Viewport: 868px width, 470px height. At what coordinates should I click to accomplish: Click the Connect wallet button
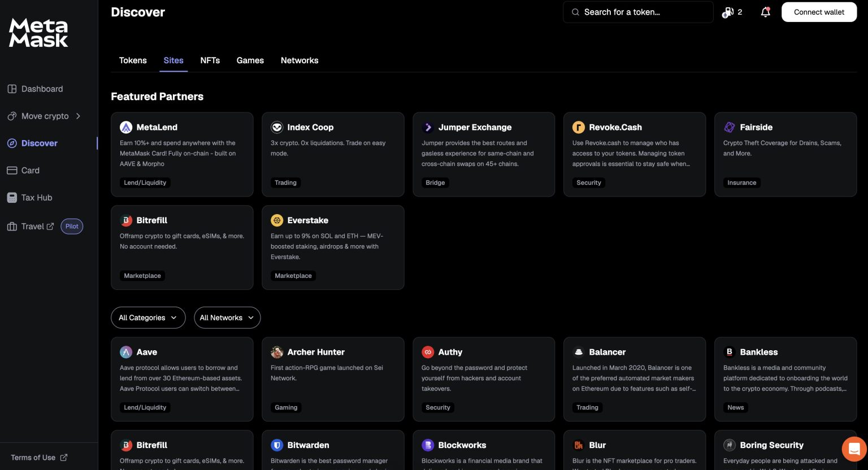point(819,12)
